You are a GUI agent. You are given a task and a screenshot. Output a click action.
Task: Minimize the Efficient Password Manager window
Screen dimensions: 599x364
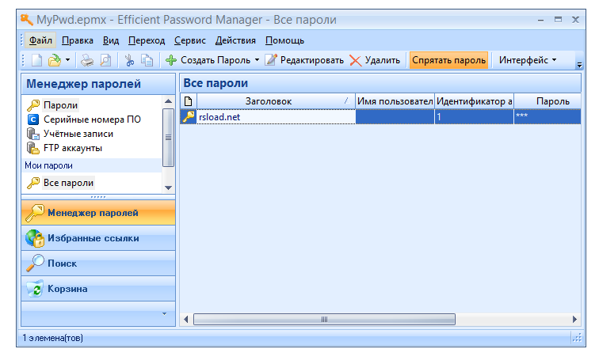tap(540, 21)
